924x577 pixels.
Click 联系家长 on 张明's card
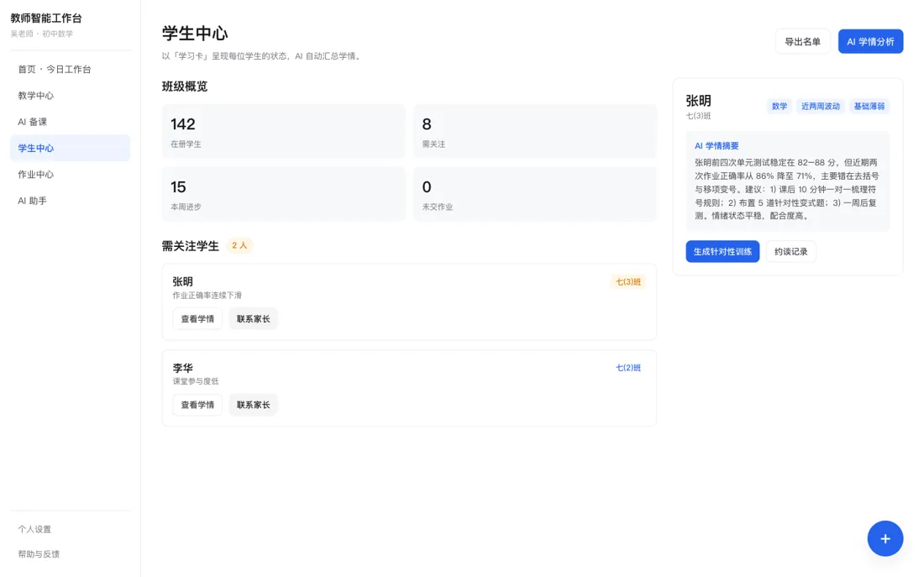coord(254,319)
